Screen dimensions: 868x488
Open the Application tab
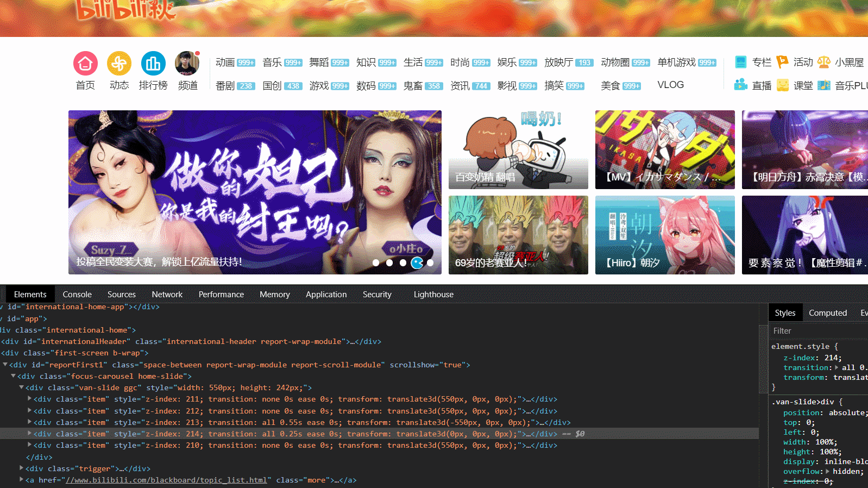coord(326,295)
